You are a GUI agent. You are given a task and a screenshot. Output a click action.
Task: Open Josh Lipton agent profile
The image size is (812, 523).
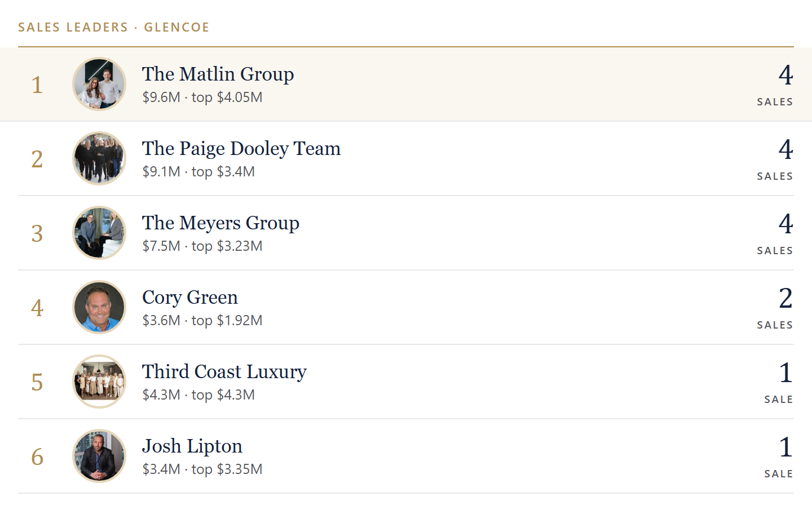[192, 446]
